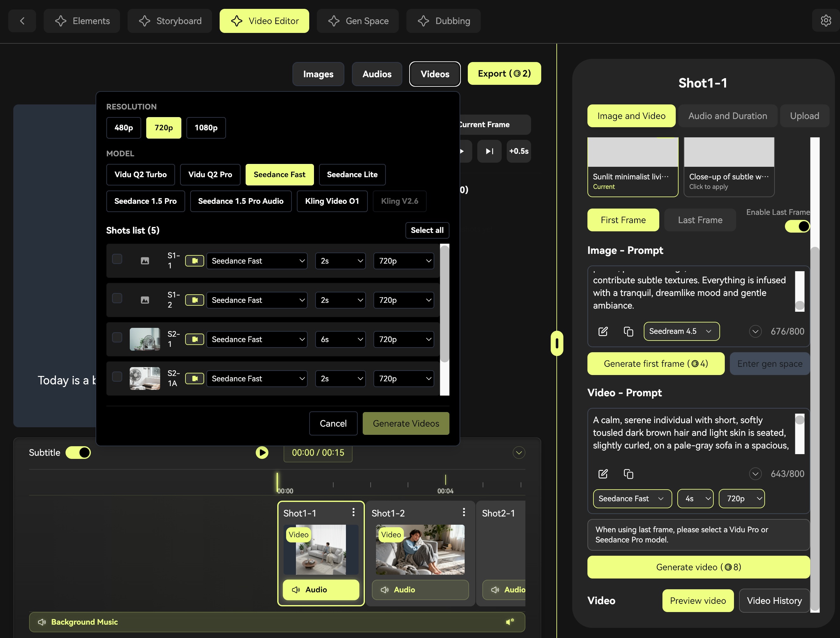Check the S1-2 shot checkbox

point(117,298)
